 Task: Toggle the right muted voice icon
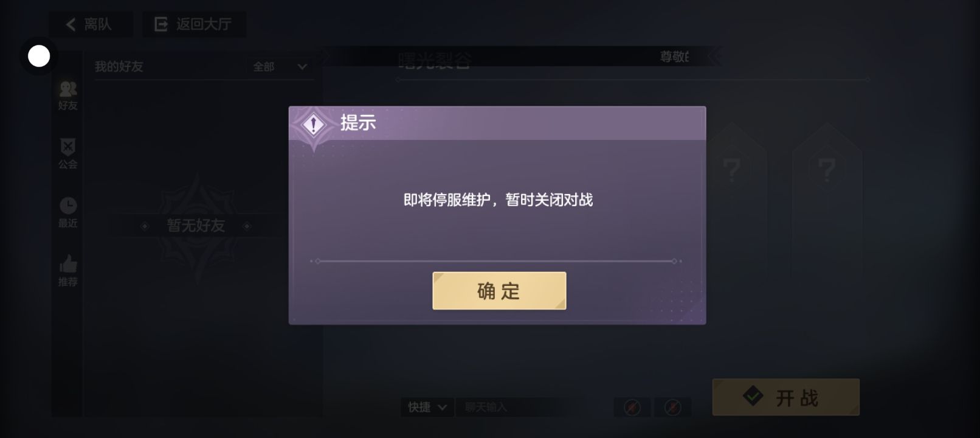pyautogui.click(x=672, y=407)
